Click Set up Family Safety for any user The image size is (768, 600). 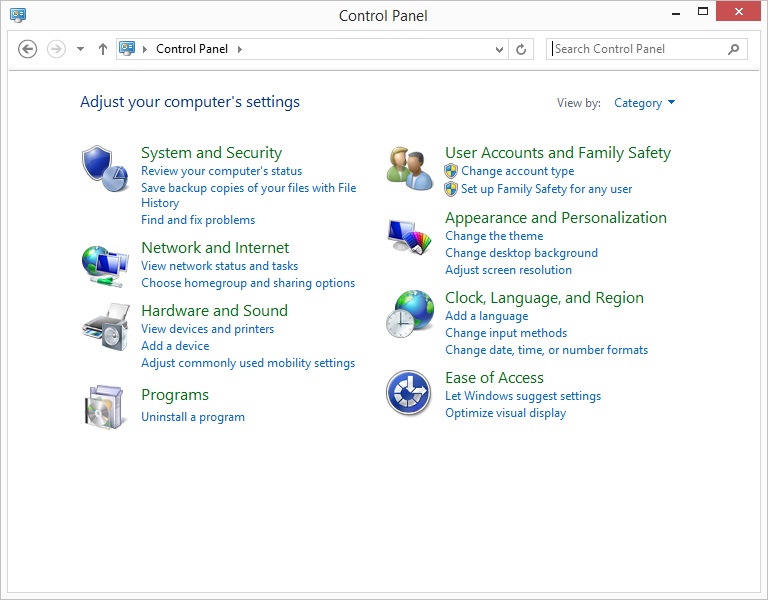pyautogui.click(x=546, y=189)
